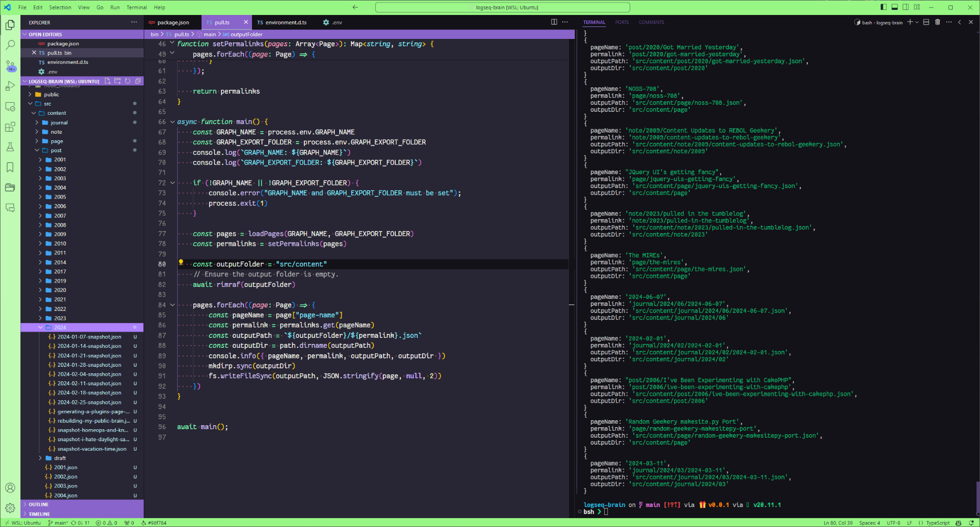
Task: Open the notifications bell in the status bar
Action: pos(971,523)
